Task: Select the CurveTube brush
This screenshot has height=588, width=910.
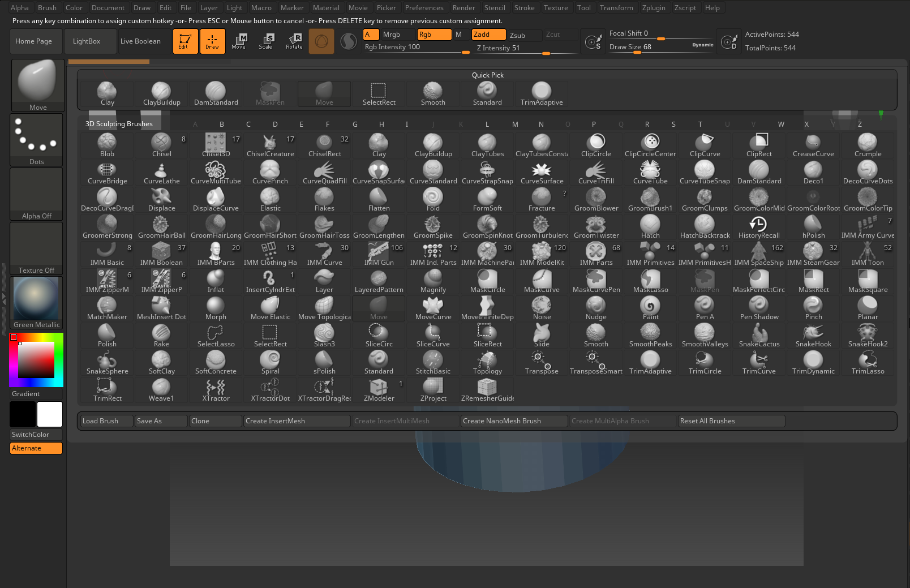Action: coord(650,173)
